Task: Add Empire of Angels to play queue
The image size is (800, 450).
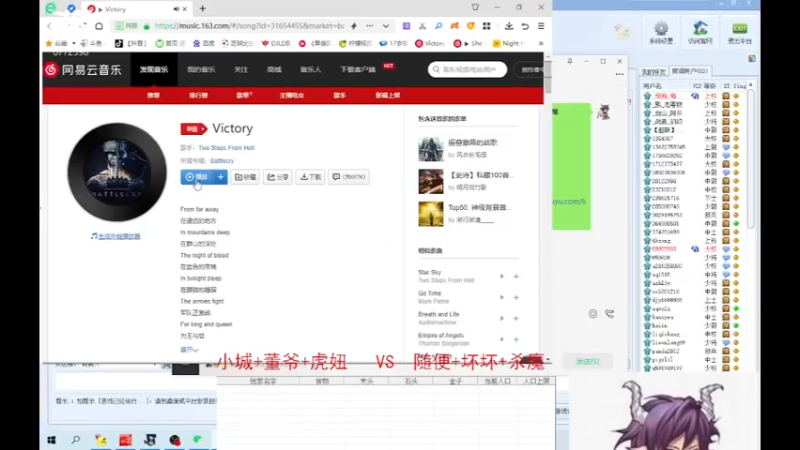Action: [516, 339]
